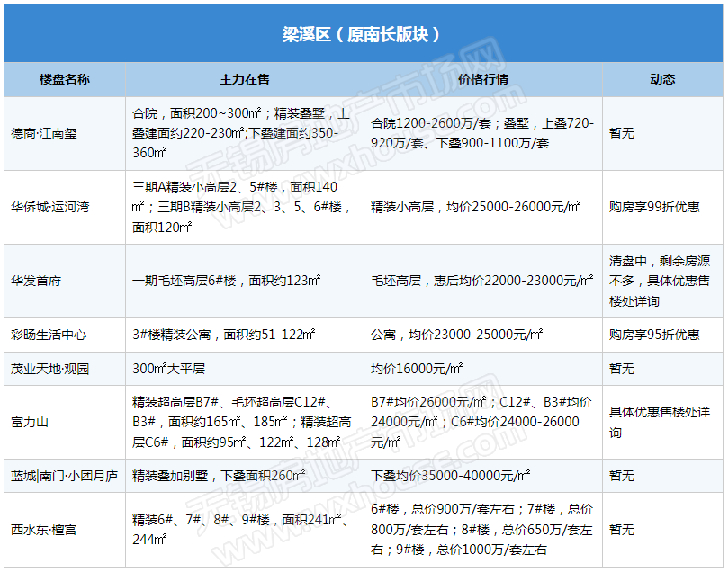728x572 pixels.
Task: Click the 动态 column header
Action: click(662, 79)
